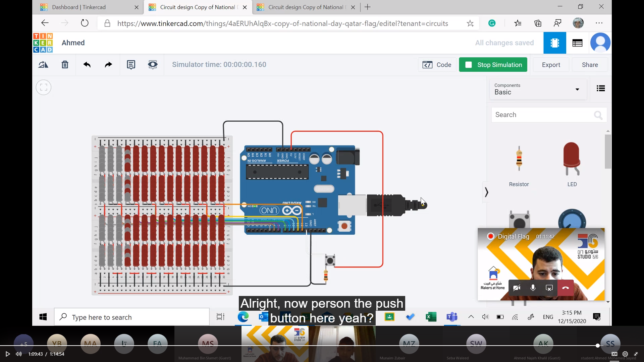Image resolution: width=644 pixels, height=362 pixels.
Task: Open the Share dialog
Action: 590,65
